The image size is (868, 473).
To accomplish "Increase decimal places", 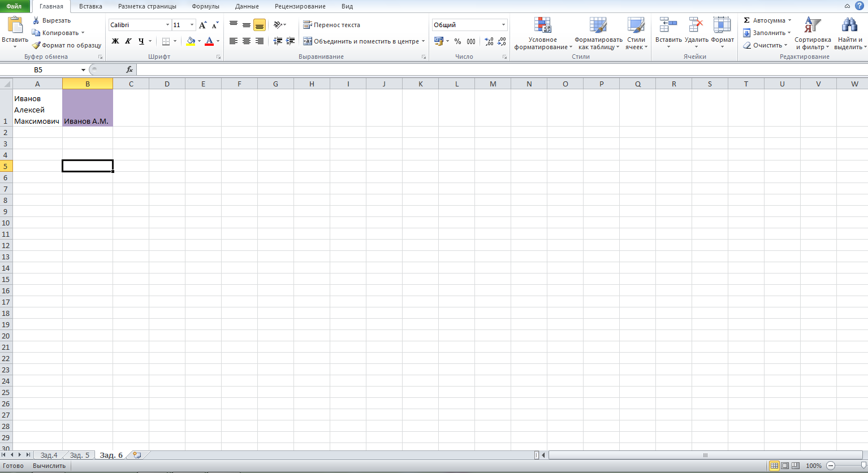I will tap(489, 41).
